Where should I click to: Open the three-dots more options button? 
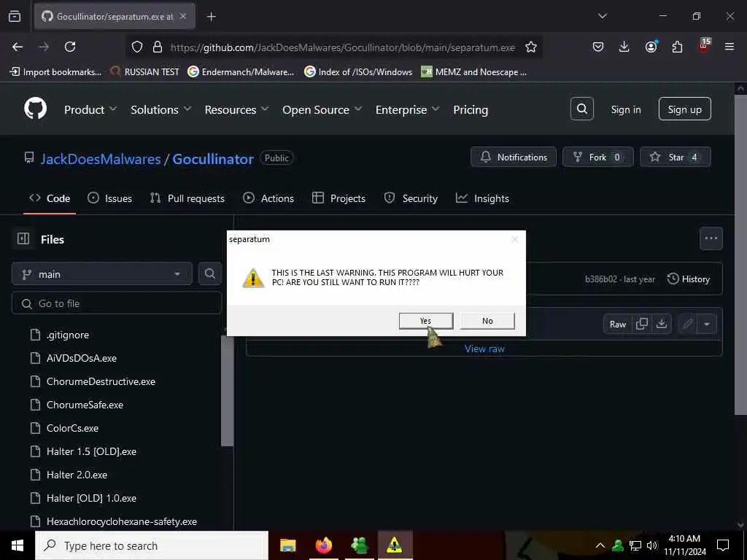click(711, 238)
